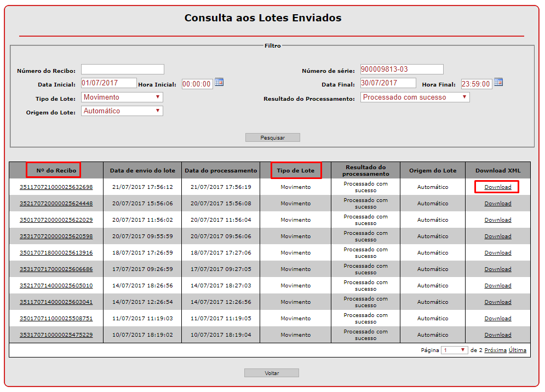The height and width of the screenshot is (392, 545).
Task: Download XML for lot sent 10/07/2017 18:19:02
Action: tap(498, 335)
